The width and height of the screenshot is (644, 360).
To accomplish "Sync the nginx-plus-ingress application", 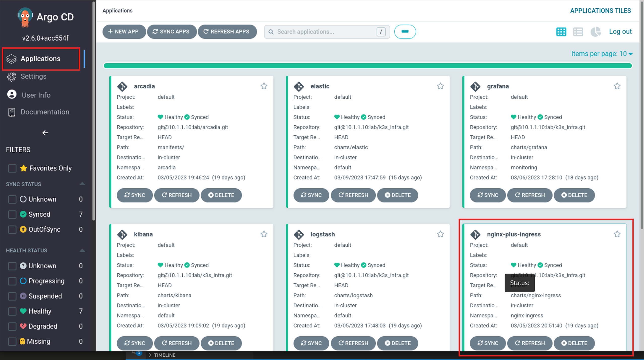I will [488, 343].
